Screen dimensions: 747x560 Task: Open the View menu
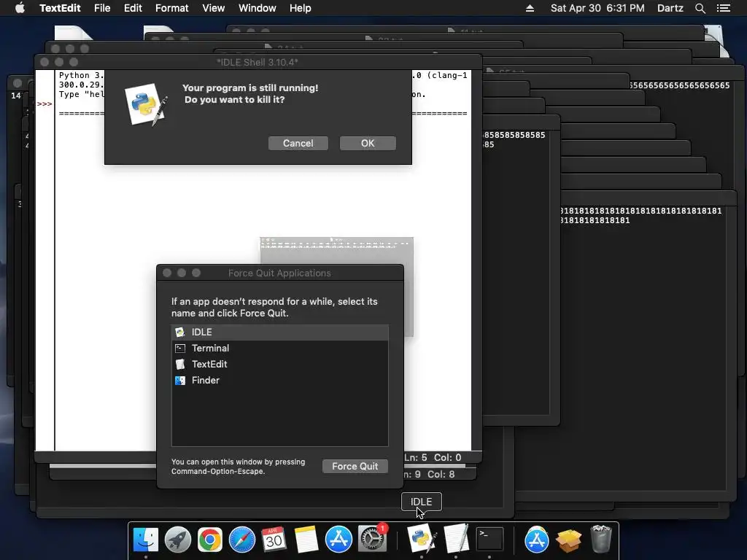[x=213, y=8]
